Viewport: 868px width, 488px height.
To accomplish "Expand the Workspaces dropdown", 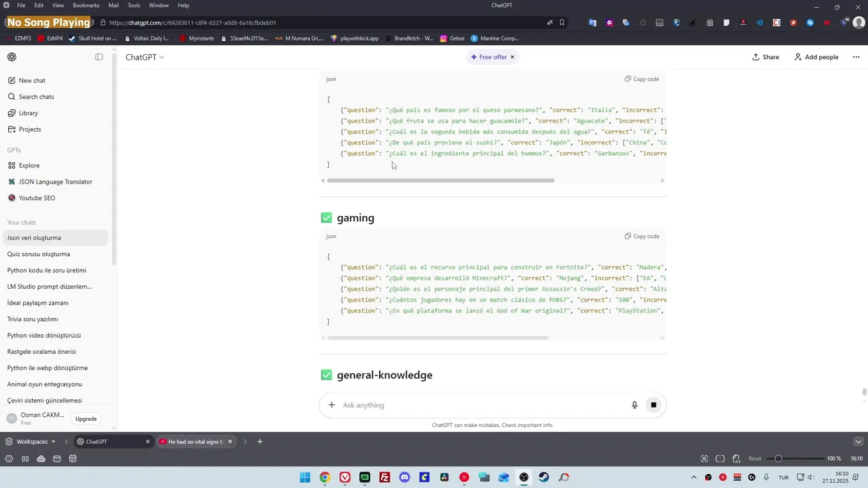I will pyautogui.click(x=31, y=442).
